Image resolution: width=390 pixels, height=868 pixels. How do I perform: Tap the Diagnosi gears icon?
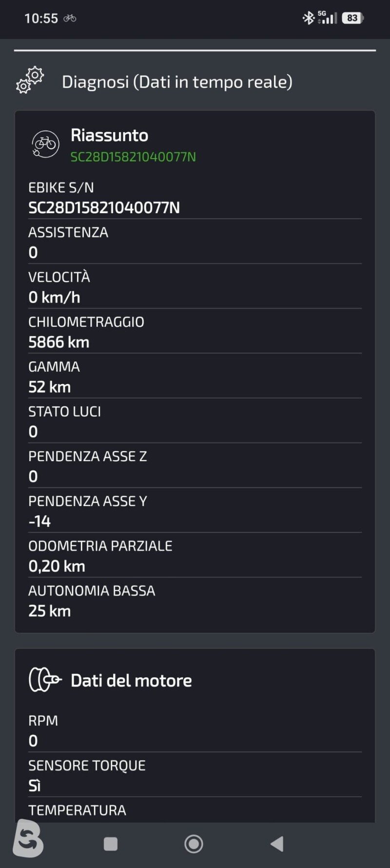click(x=30, y=81)
